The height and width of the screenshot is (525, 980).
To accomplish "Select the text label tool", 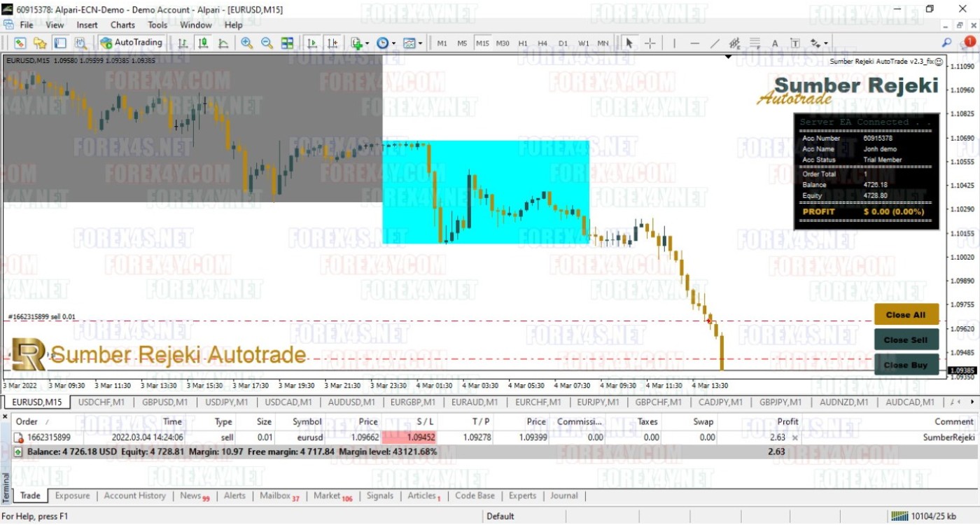I will (775, 43).
